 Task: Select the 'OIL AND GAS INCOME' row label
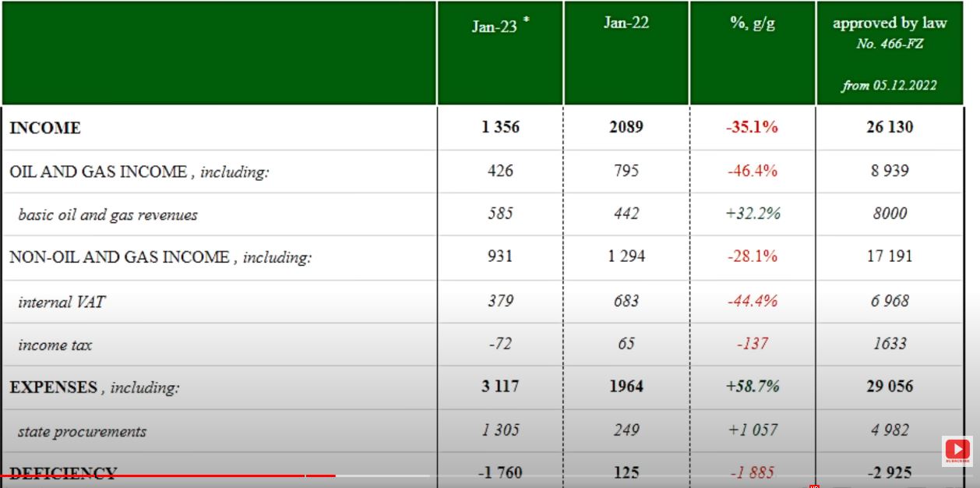98,172
